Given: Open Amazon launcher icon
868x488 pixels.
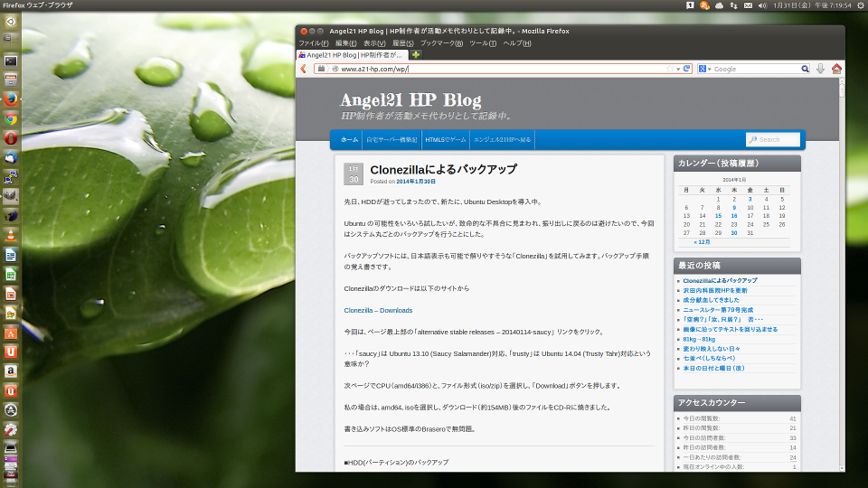Looking at the screenshot, I should pyautogui.click(x=11, y=371).
